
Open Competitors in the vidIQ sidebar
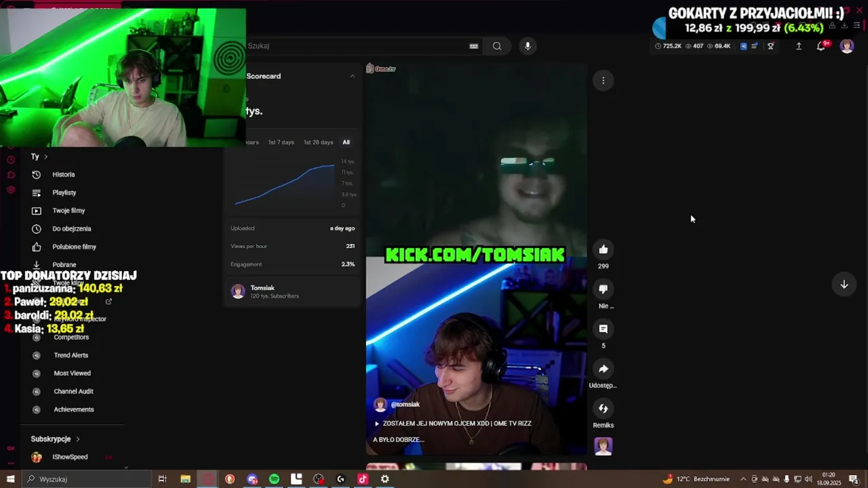(71, 338)
